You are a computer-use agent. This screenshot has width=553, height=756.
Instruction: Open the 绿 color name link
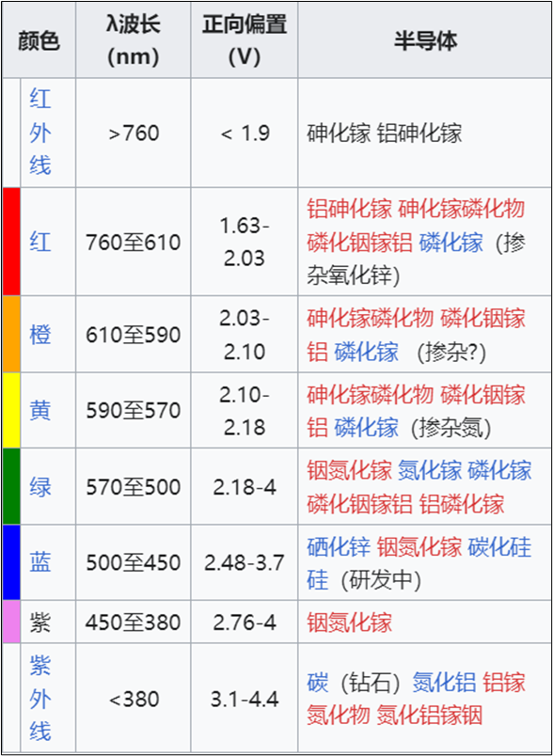click(40, 486)
